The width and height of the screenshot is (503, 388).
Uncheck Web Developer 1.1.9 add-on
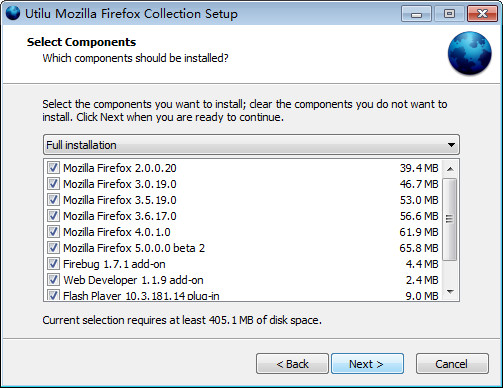[53, 280]
